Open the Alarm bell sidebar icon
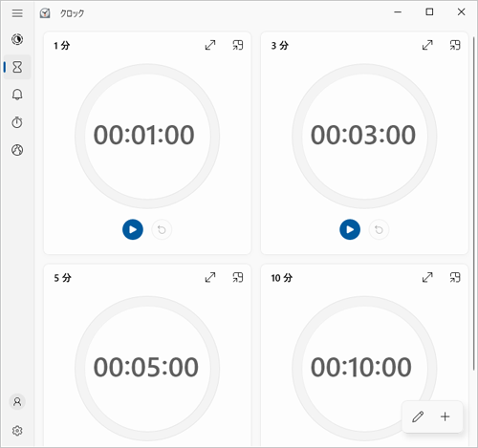Viewport: 478px width, 448px height. 17,95
